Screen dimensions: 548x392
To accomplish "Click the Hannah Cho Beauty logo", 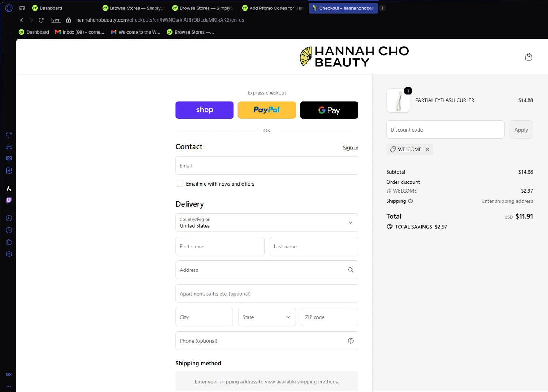I will (354, 57).
